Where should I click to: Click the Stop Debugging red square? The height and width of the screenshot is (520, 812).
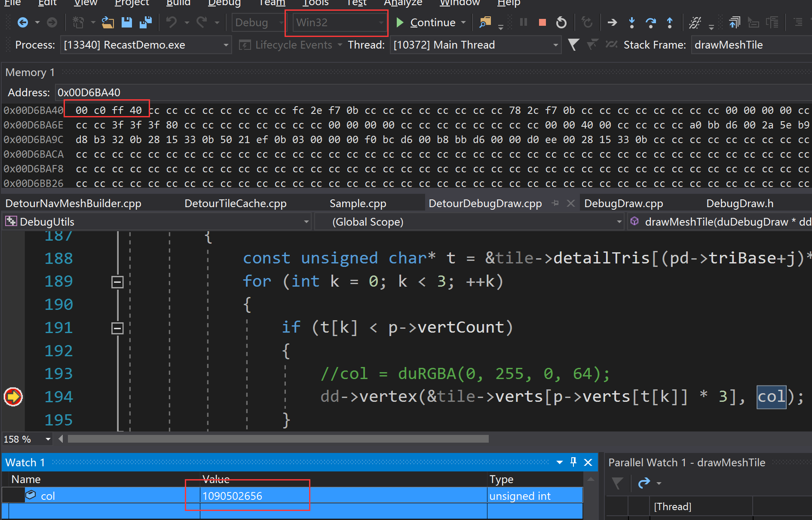542,22
